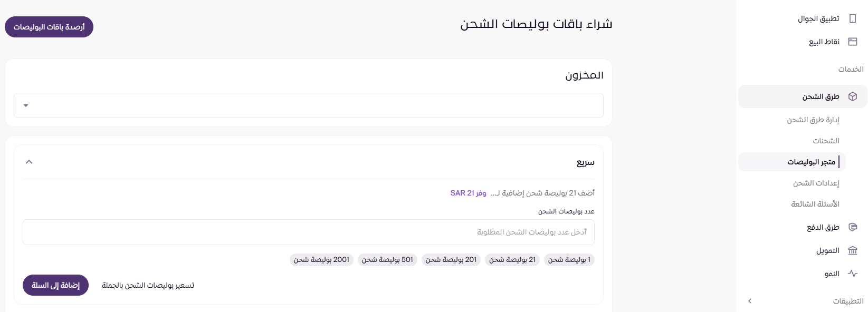Choose the 21 بوليصة شحن chip

pos(512,260)
